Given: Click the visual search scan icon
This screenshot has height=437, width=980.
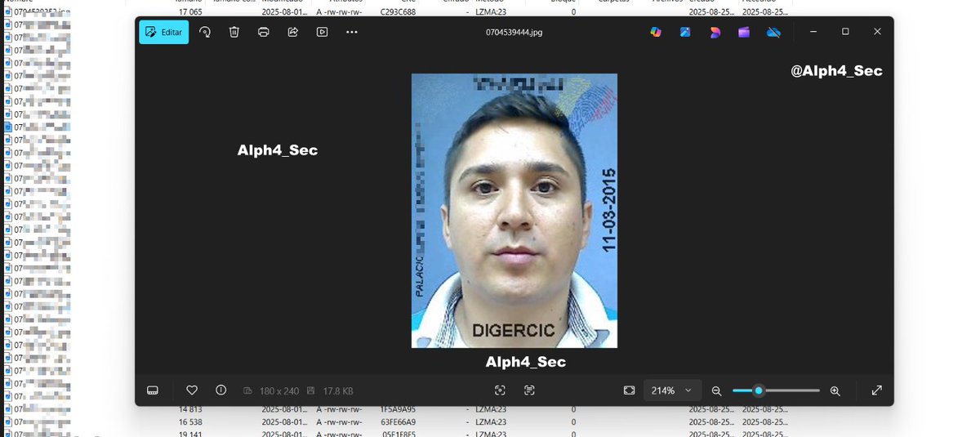Looking at the screenshot, I should (500, 390).
